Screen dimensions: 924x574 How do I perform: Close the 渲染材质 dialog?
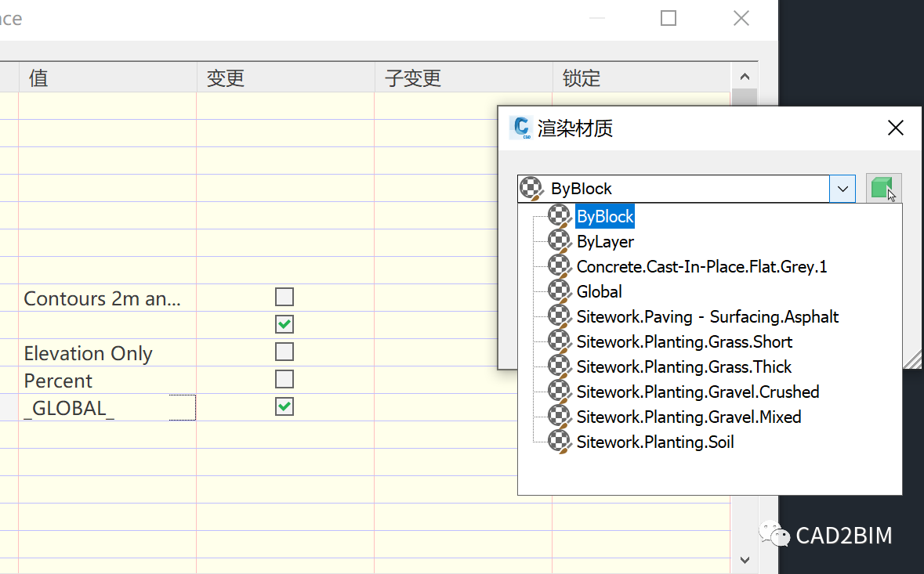pos(896,128)
